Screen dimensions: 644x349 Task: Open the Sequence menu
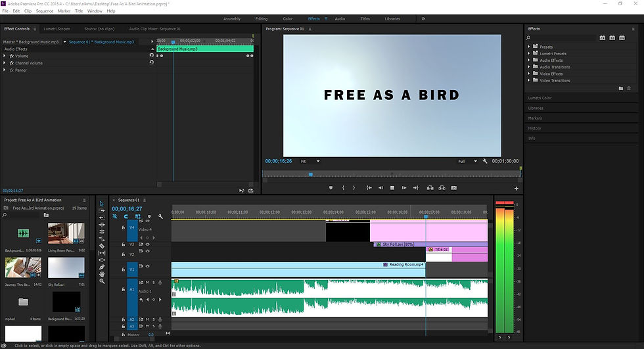click(x=45, y=11)
